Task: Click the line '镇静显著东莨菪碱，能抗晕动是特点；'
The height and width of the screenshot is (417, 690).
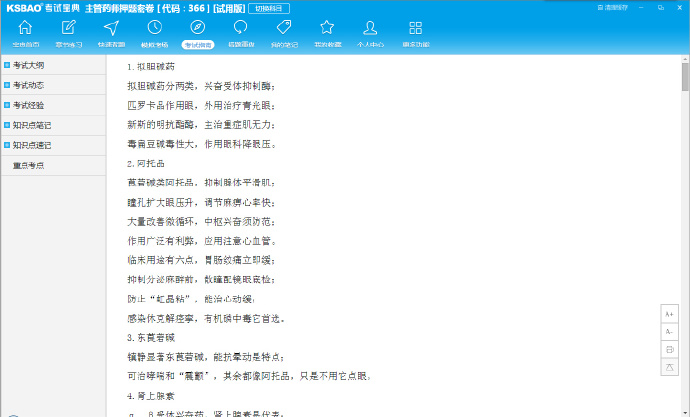Action: pyautogui.click(x=206, y=357)
